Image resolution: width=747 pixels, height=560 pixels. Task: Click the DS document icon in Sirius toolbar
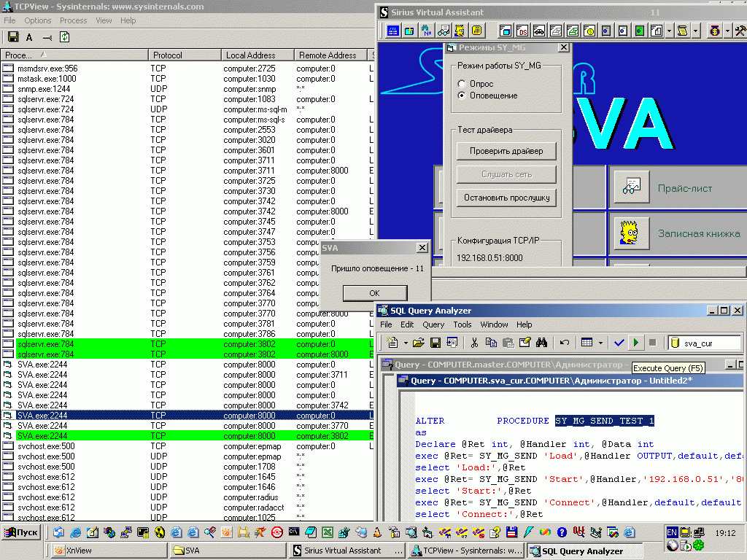tap(522, 31)
